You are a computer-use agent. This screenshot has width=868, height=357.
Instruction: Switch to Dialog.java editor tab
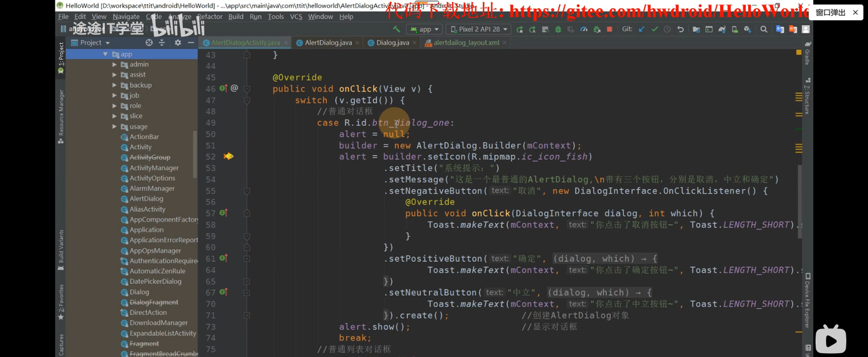pos(393,42)
